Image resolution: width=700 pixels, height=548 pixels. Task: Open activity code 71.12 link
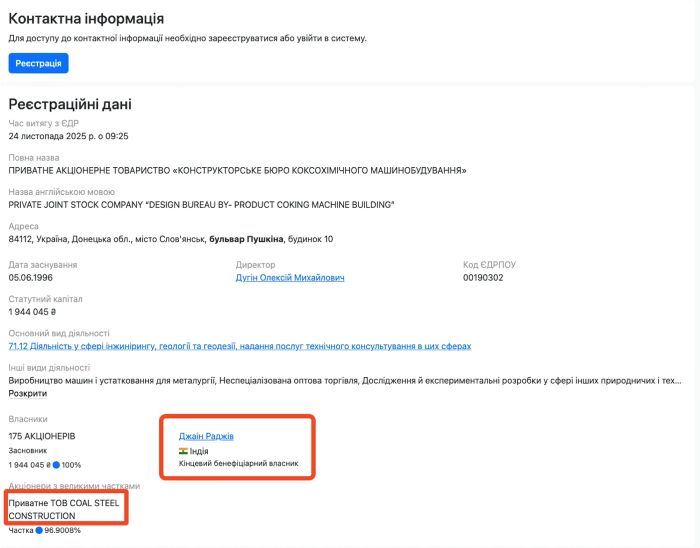(239, 346)
